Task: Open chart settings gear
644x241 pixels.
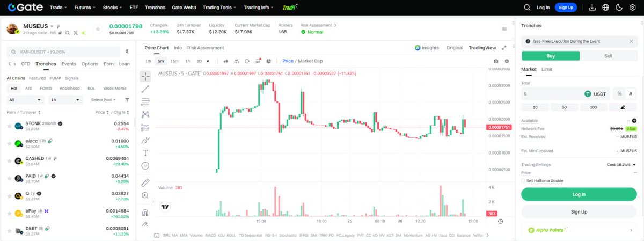Action: [x=507, y=61]
